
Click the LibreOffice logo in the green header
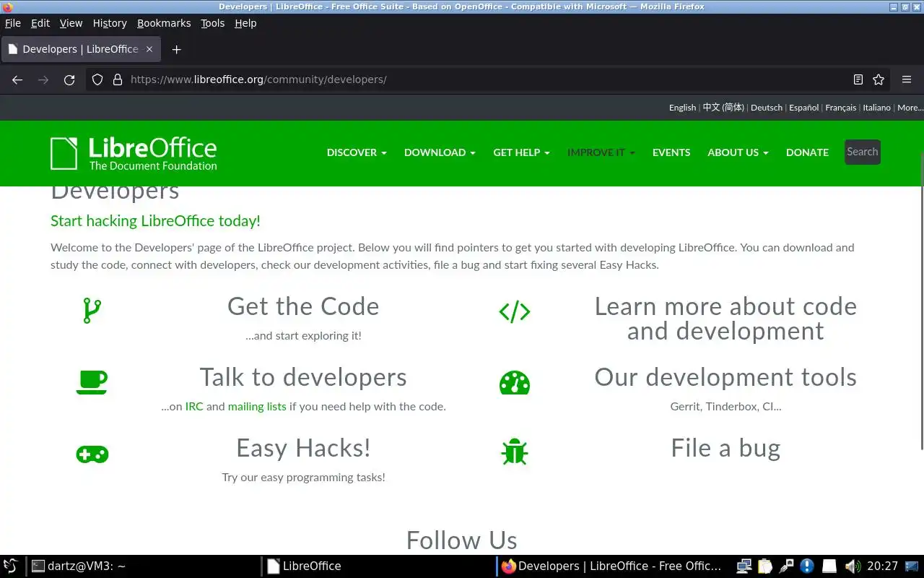(134, 154)
